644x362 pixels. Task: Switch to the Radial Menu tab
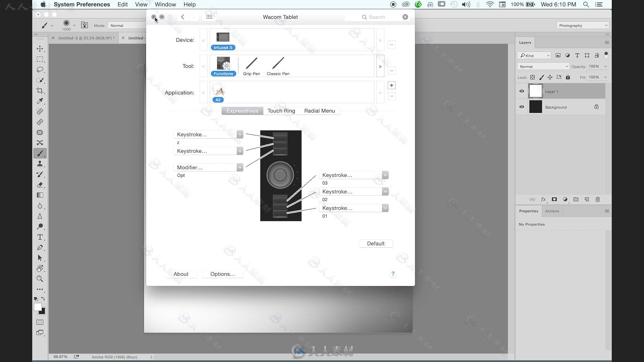tap(319, 111)
